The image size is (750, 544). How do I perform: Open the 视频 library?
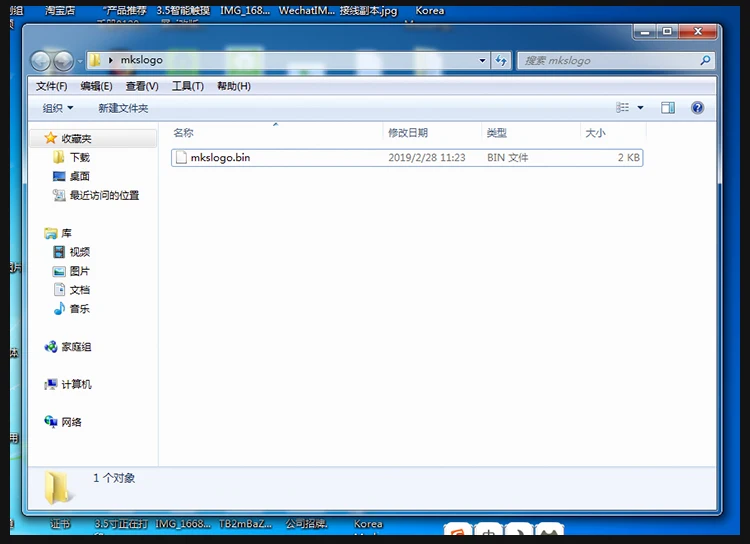point(79,252)
